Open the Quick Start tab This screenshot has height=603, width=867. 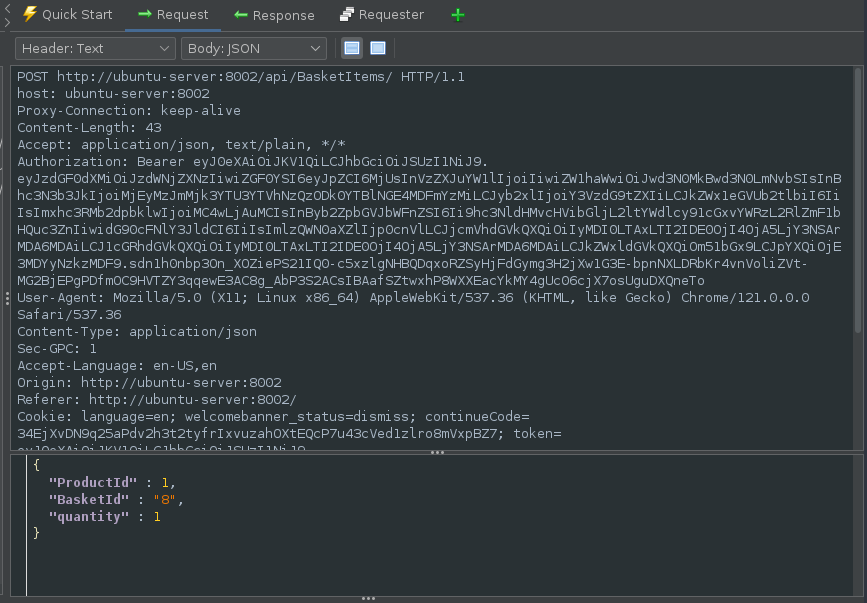coord(67,14)
